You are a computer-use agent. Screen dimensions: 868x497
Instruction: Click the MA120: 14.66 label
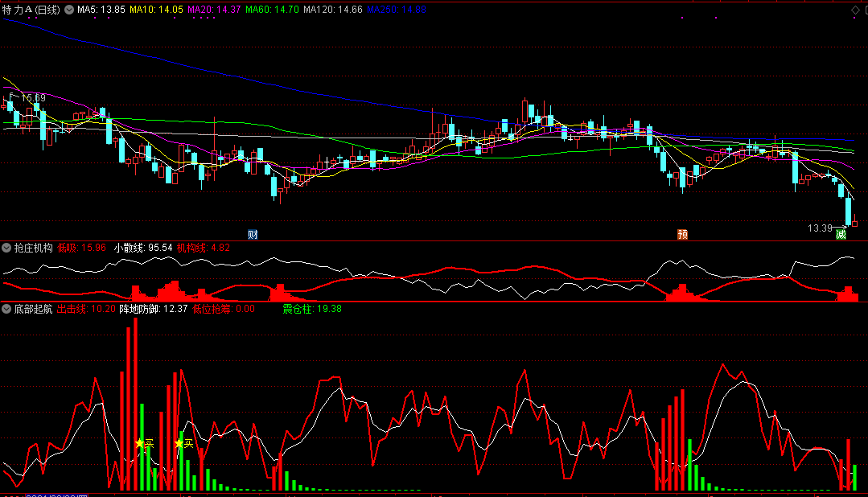pos(333,10)
